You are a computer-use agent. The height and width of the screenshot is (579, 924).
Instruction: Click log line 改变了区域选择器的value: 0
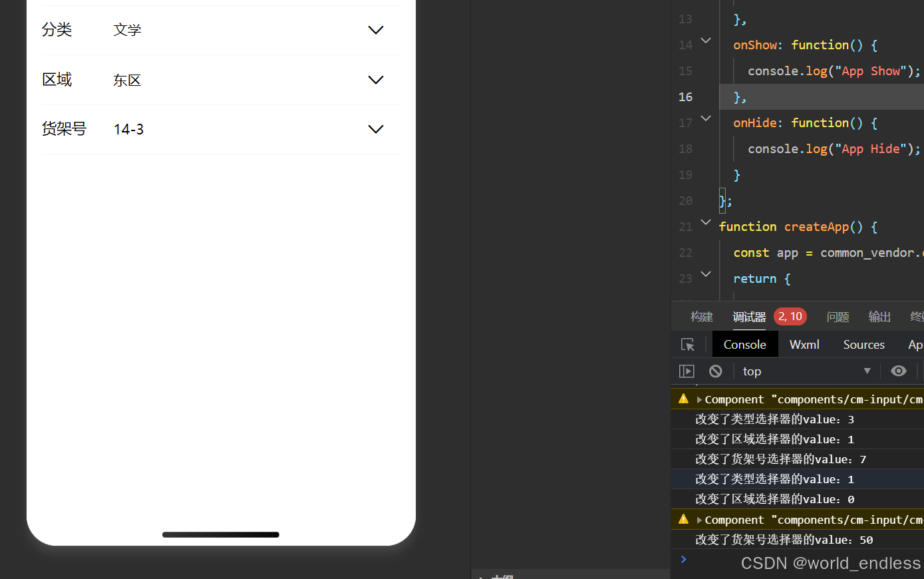click(774, 499)
